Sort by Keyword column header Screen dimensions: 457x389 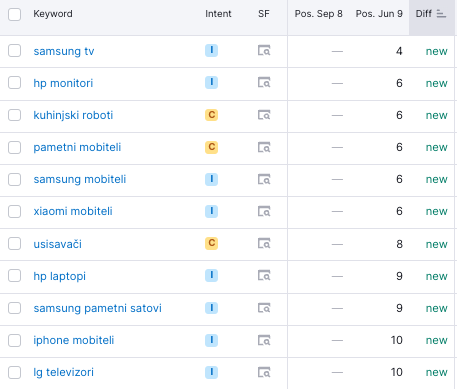tap(53, 14)
